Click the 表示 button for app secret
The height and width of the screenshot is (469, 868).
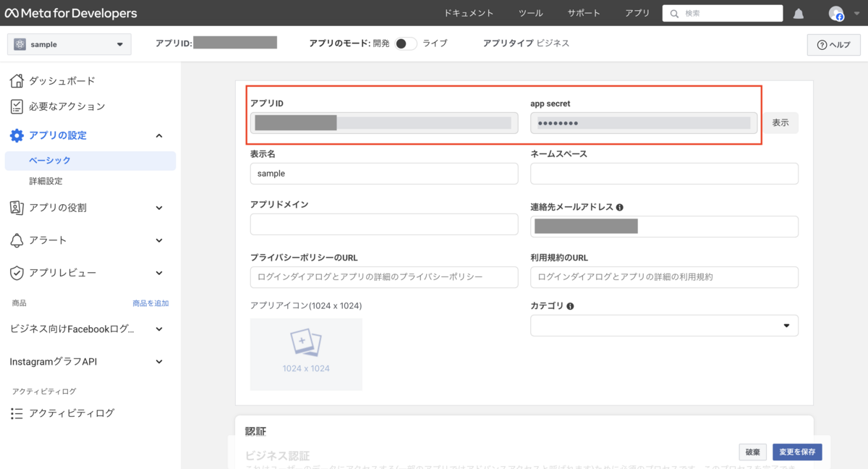(x=780, y=123)
